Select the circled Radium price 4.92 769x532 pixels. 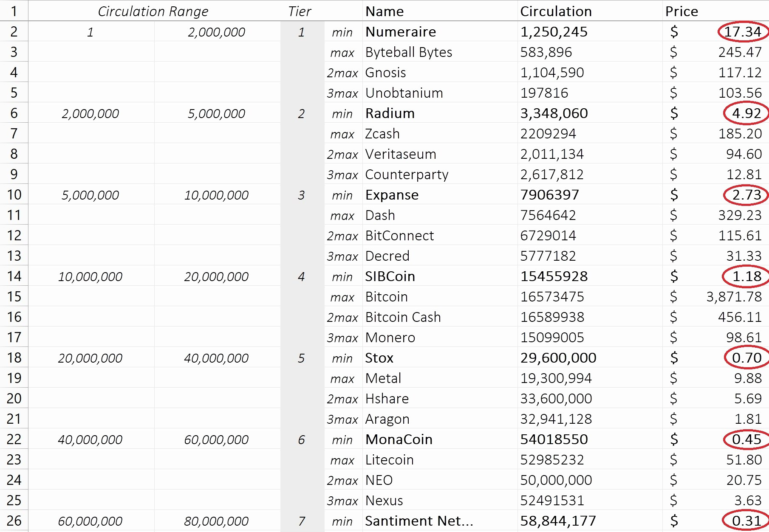pyautogui.click(x=746, y=113)
